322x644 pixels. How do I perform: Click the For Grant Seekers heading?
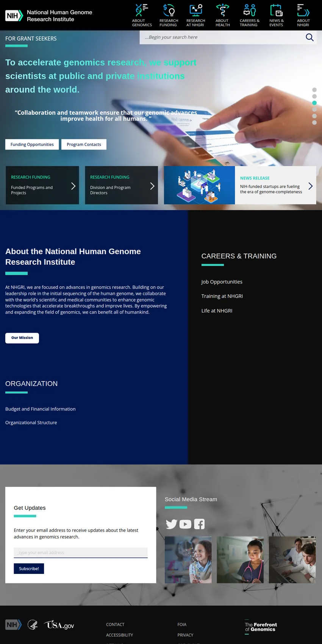tap(31, 39)
